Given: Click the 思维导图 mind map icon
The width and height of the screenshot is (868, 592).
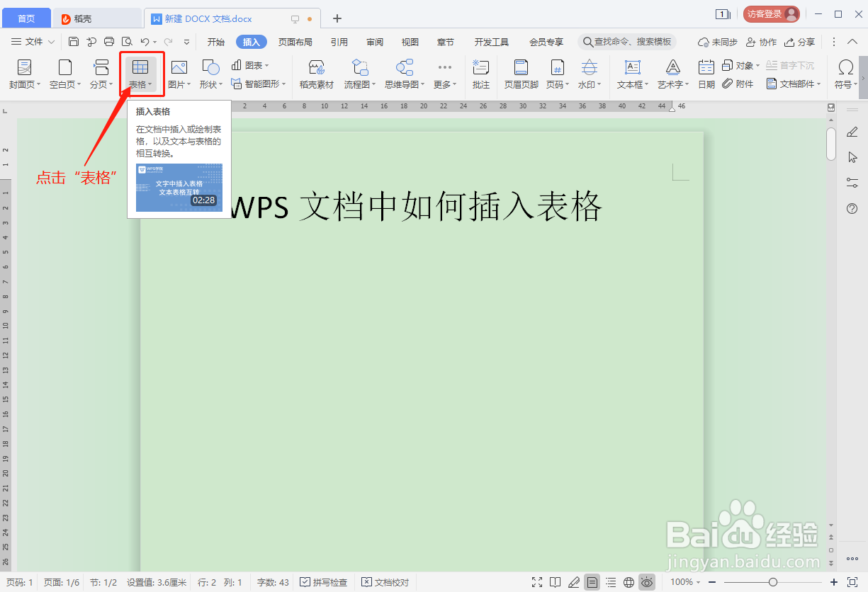Looking at the screenshot, I should 405,68.
